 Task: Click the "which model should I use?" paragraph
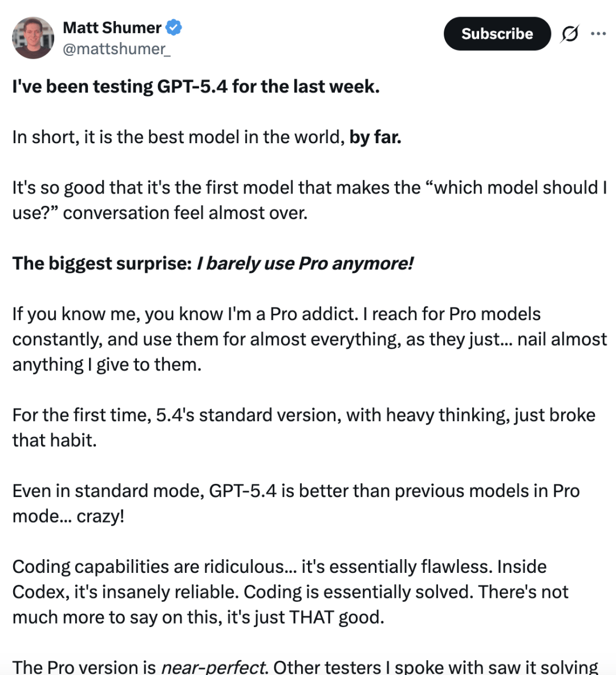(x=308, y=200)
